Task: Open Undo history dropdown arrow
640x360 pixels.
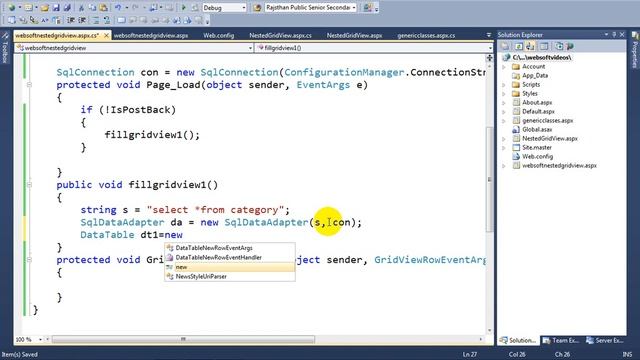Action: coord(127,7)
